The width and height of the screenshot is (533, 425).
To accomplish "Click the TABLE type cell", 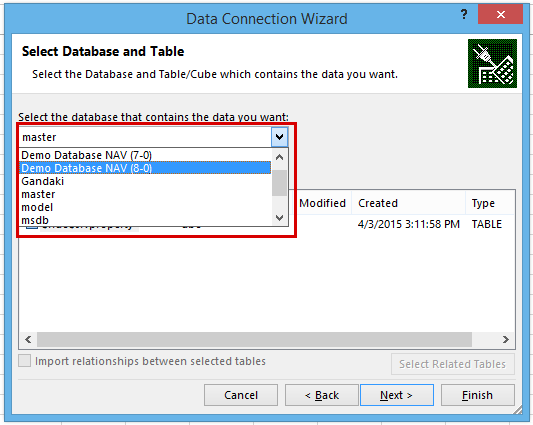I will [486, 224].
